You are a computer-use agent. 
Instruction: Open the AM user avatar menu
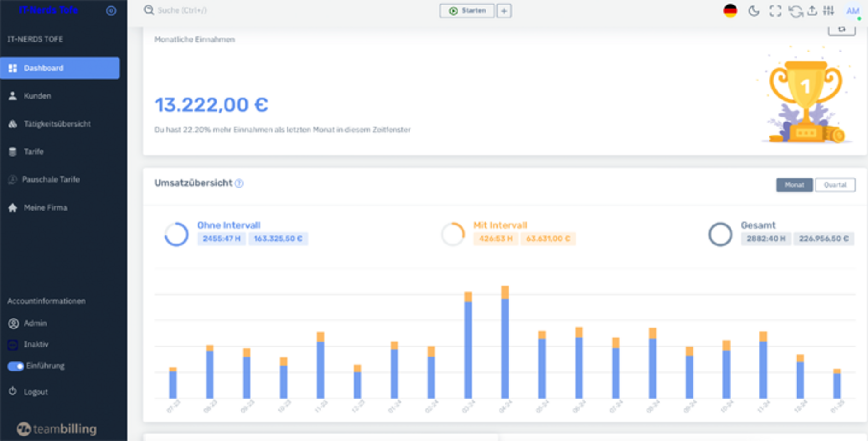(x=853, y=11)
